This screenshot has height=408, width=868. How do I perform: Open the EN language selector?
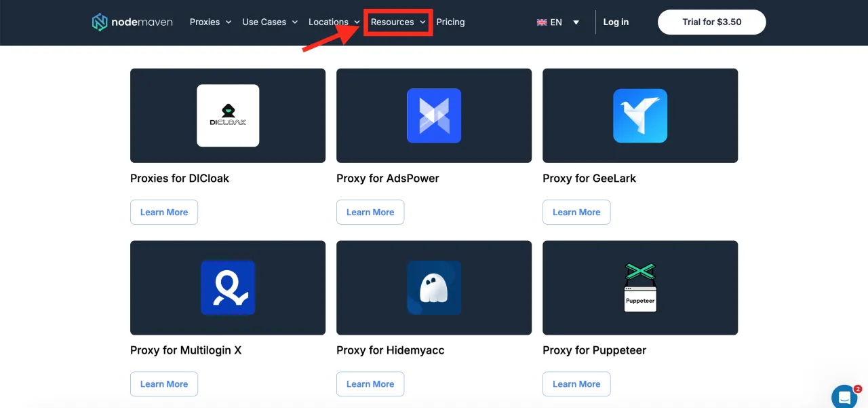coord(559,22)
